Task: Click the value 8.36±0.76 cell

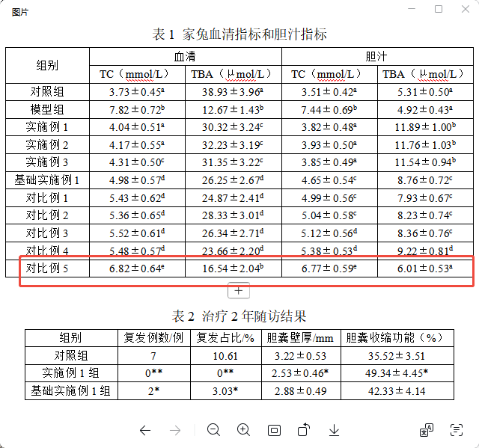Action: pos(425,233)
